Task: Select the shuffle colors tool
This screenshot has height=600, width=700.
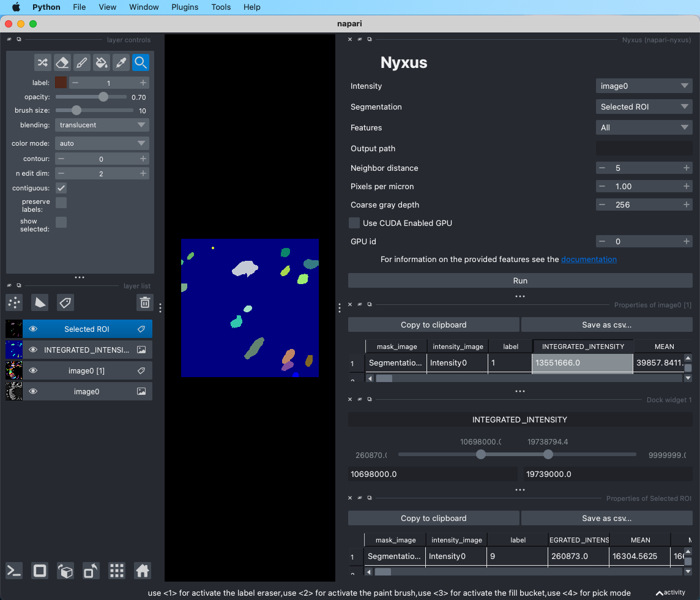Action: 43,62
